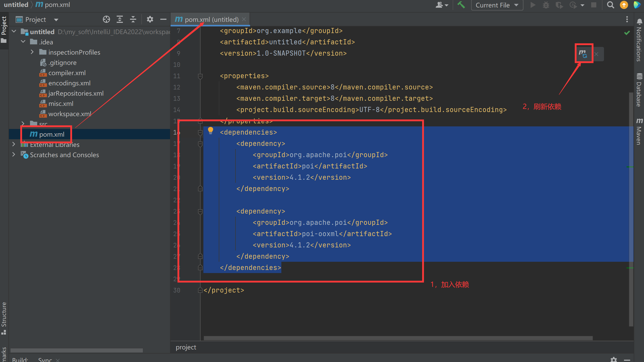
Task: Click the Load Maven Changes icon
Action: click(583, 54)
